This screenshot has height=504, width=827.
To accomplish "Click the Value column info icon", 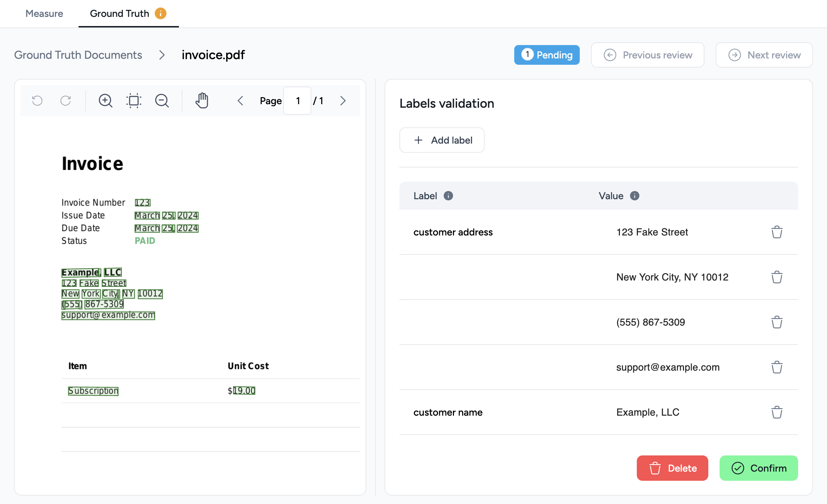I will coord(635,196).
